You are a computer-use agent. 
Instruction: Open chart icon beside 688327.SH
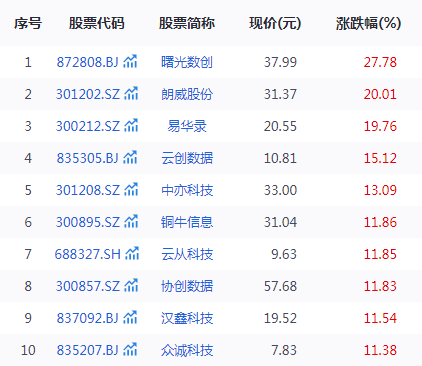click(x=132, y=253)
